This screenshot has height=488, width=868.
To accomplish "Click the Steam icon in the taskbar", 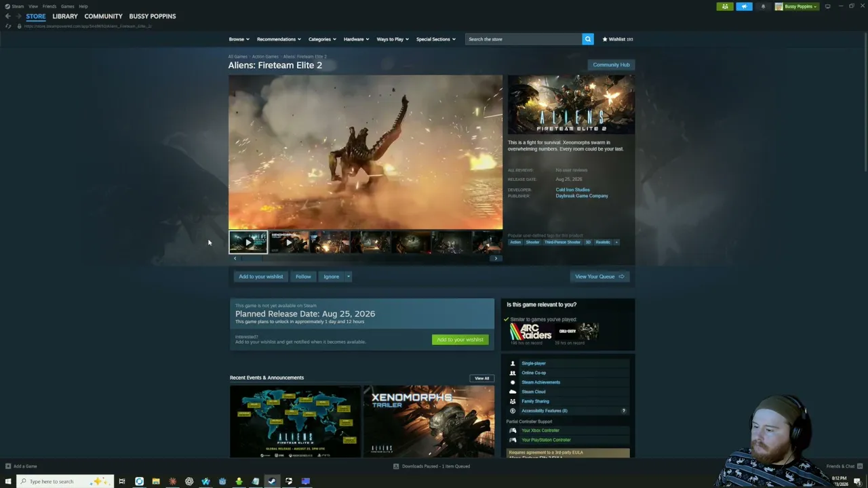I will coord(272,481).
